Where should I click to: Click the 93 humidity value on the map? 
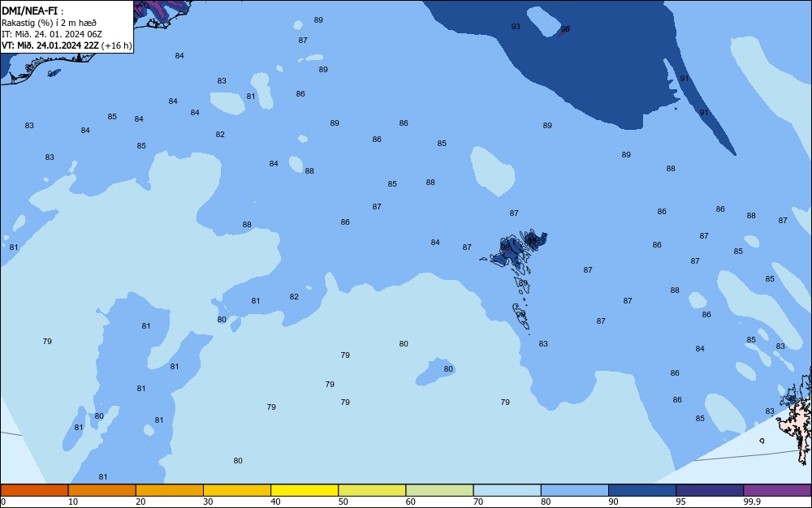click(516, 27)
